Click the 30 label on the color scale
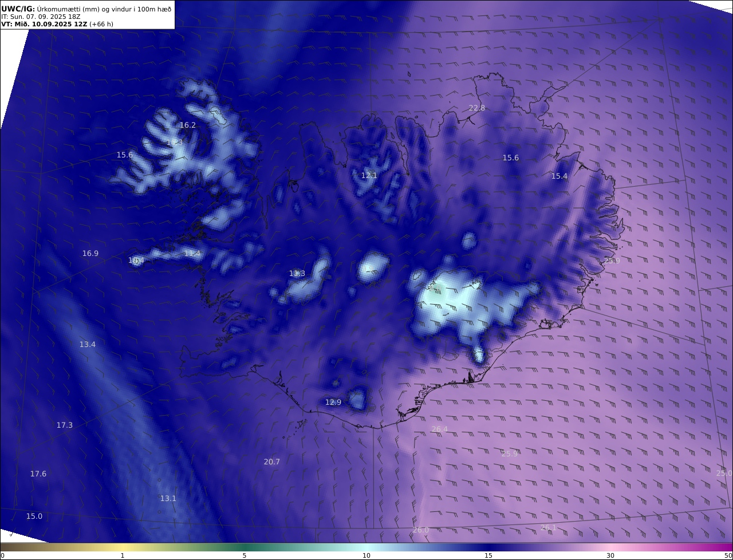Viewport: 733px width, 560px height. pos(610,555)
